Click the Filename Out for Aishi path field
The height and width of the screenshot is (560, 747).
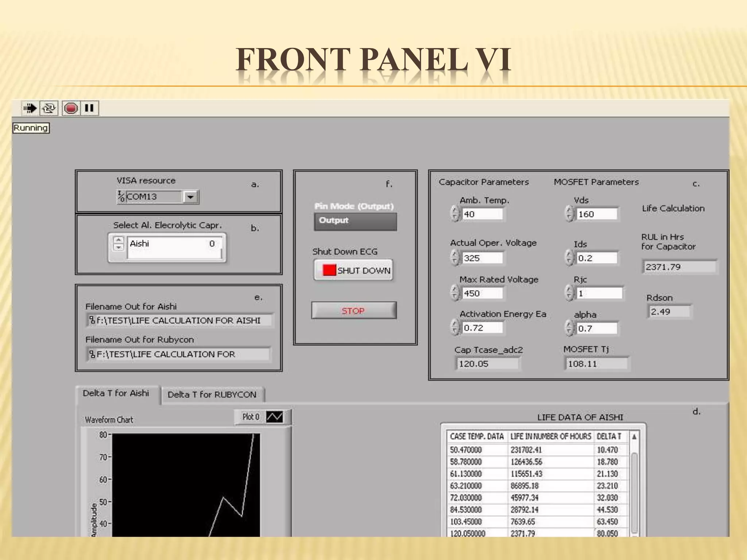point(180,320)
